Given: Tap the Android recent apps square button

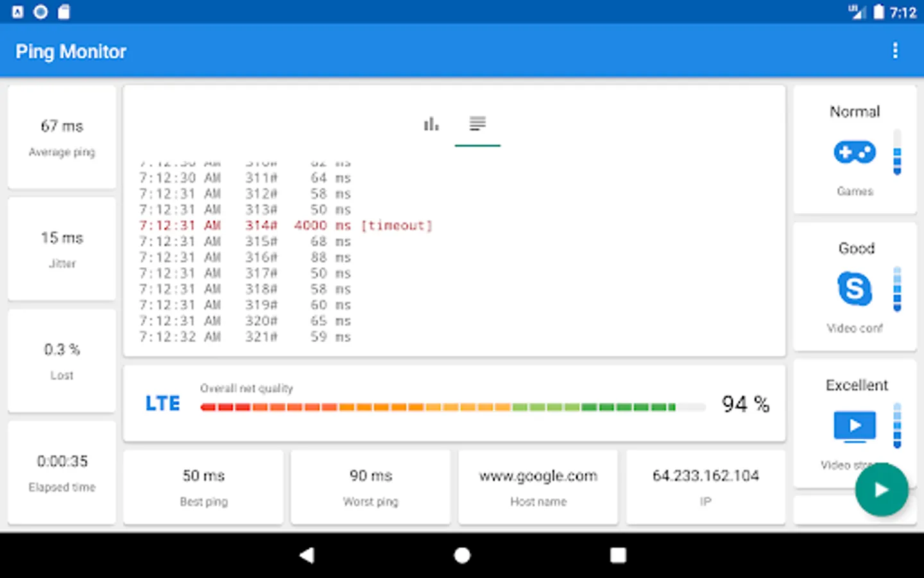Looking at the screenshot, I should click(x=618, y=555).
